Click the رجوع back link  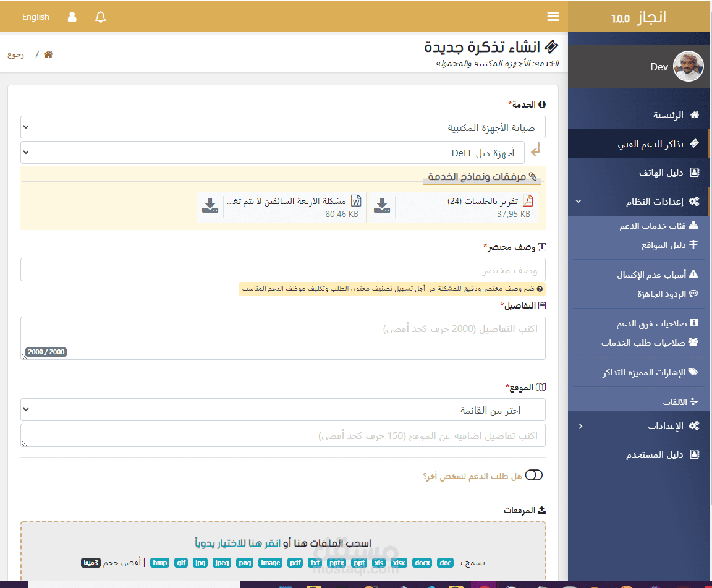click(16, 54)
